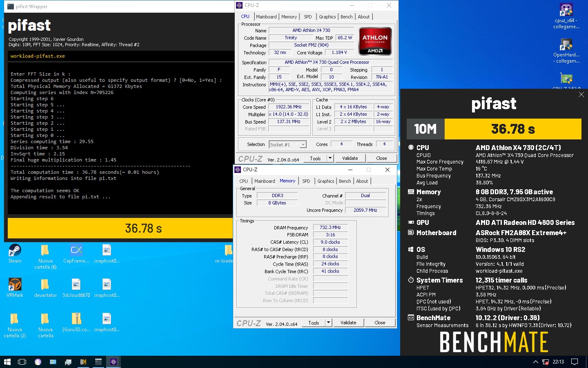Viewport: 588px width, 368px height.
Task: Click the CPU section icon in BenchMate
Action: pos(411,147)
